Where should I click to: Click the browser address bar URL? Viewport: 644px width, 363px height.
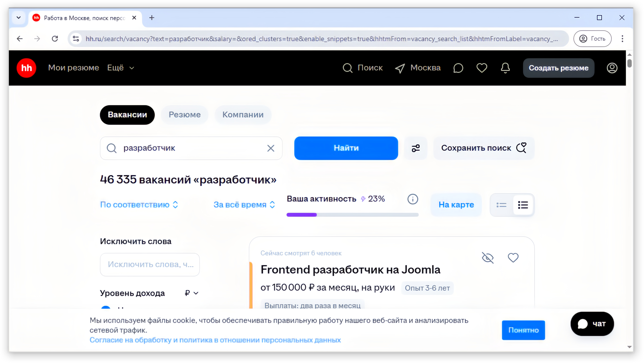(322, 39)
